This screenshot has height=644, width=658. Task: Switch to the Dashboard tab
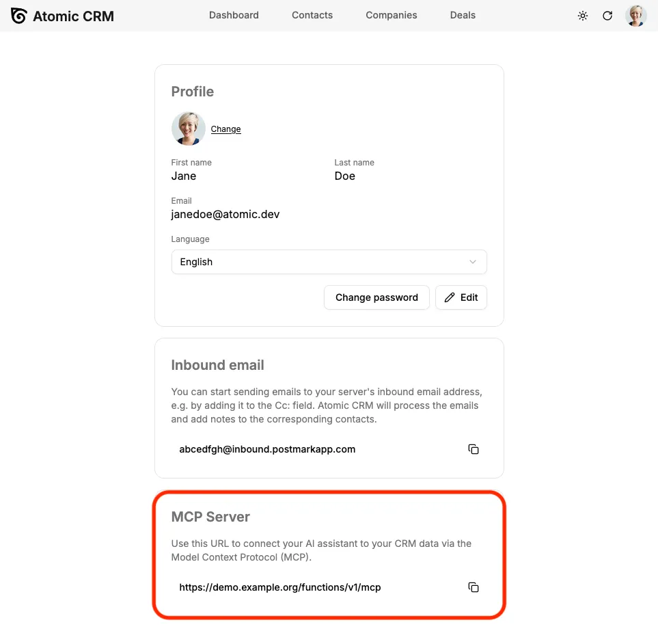(x=234, y=15)
